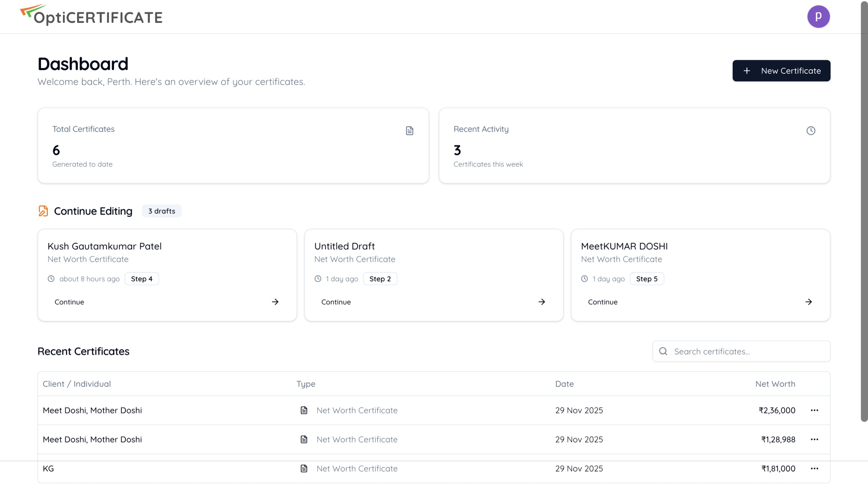
Task: Click arrow on Untitled Draft card
Action: point(542,302)
